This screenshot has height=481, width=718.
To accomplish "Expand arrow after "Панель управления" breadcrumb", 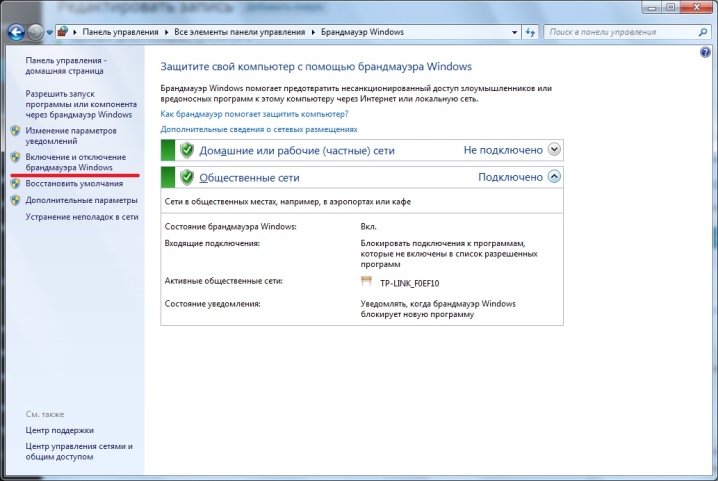I will click(166, 32).
